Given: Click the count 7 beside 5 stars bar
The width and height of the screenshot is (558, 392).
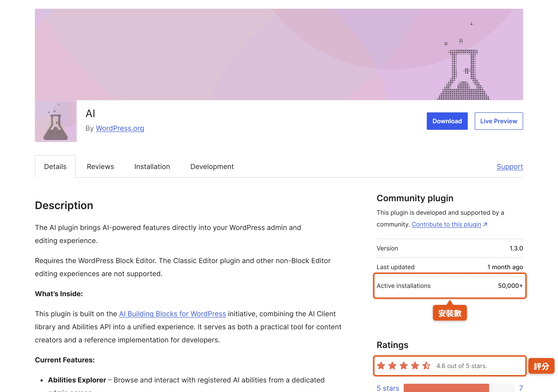Looking at the screenshot, I should point(521,388).
